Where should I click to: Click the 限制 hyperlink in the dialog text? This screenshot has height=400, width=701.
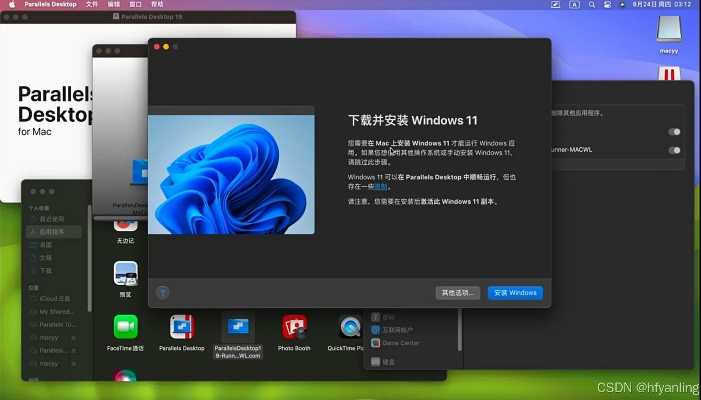(x=380, y=185)
